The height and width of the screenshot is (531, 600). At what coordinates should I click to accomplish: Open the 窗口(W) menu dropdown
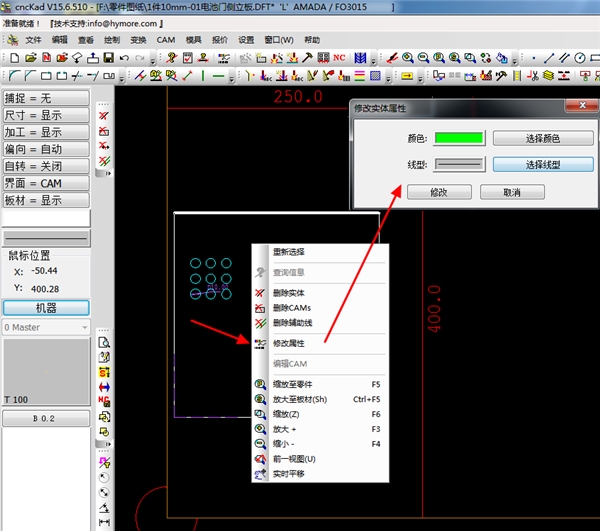280,40
